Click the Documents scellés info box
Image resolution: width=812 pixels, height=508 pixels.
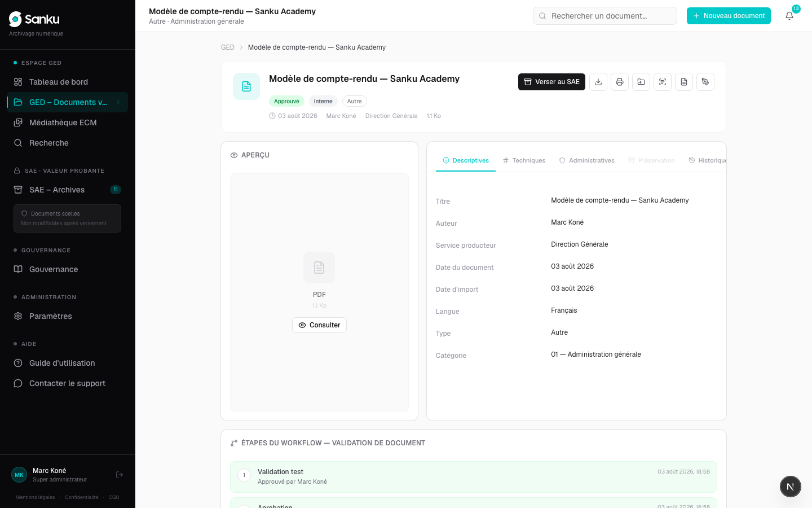(67, 218)
